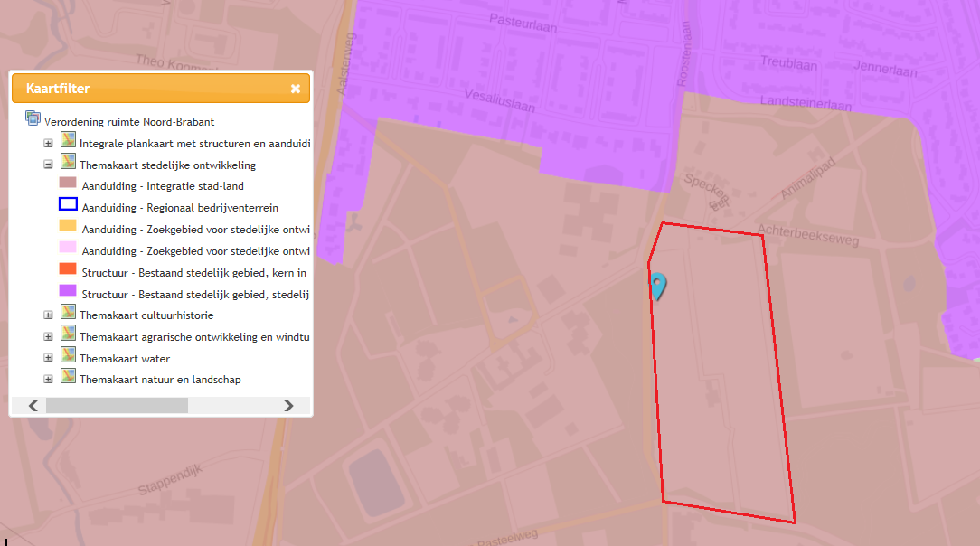Collapse the Themakaart stedelijke ontwikkeling node
This screenshot has height=546, width=980.
(x=48, y=165)
